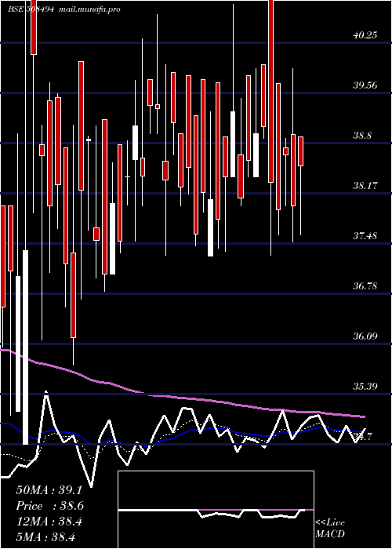
Task: Click the BSE 508494 symbol label
Action: tap(31, 9)
